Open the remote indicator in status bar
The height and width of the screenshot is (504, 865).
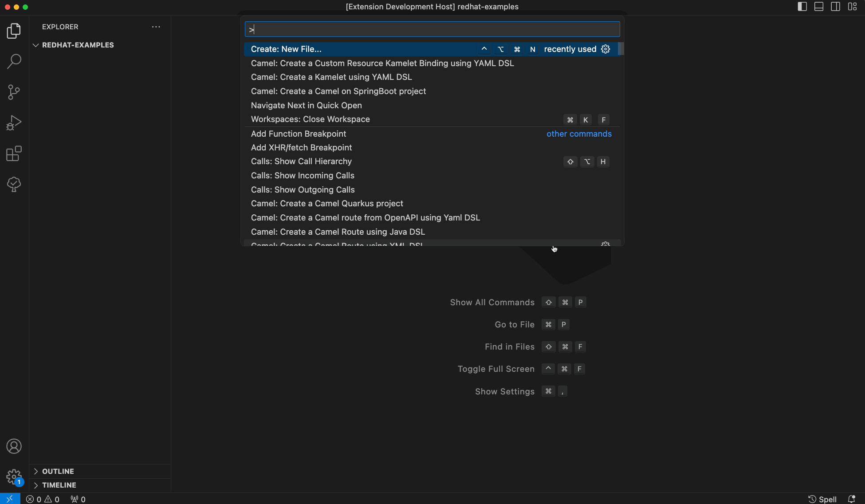coord(9,499)
